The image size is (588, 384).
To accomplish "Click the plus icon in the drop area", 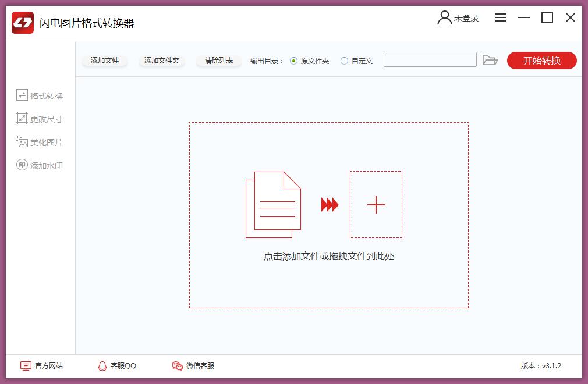I will [x=376, y=205].
